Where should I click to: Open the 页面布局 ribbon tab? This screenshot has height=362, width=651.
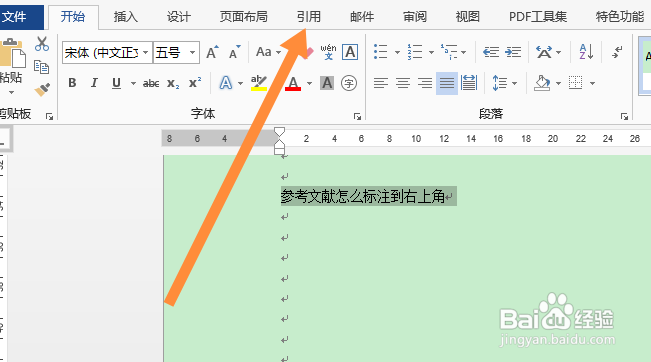(243, 17)
